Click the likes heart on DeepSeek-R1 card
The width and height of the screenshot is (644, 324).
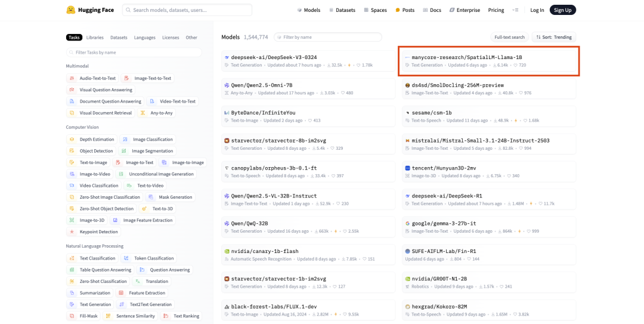(x=540, y=203)
